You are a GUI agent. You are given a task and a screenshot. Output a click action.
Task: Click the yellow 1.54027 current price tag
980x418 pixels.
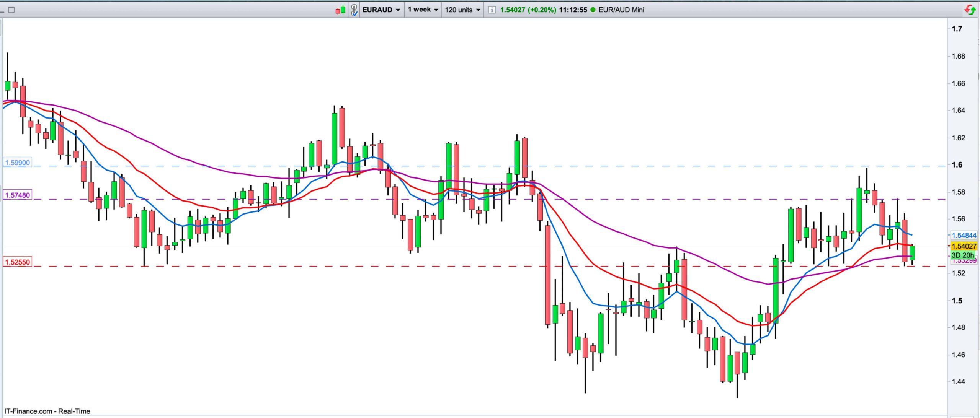[x=964, y=246]
